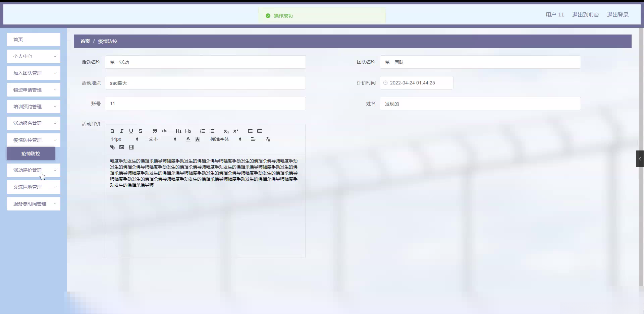Insert a code block
Screen dimensions: 644x314
coord(164,131)
